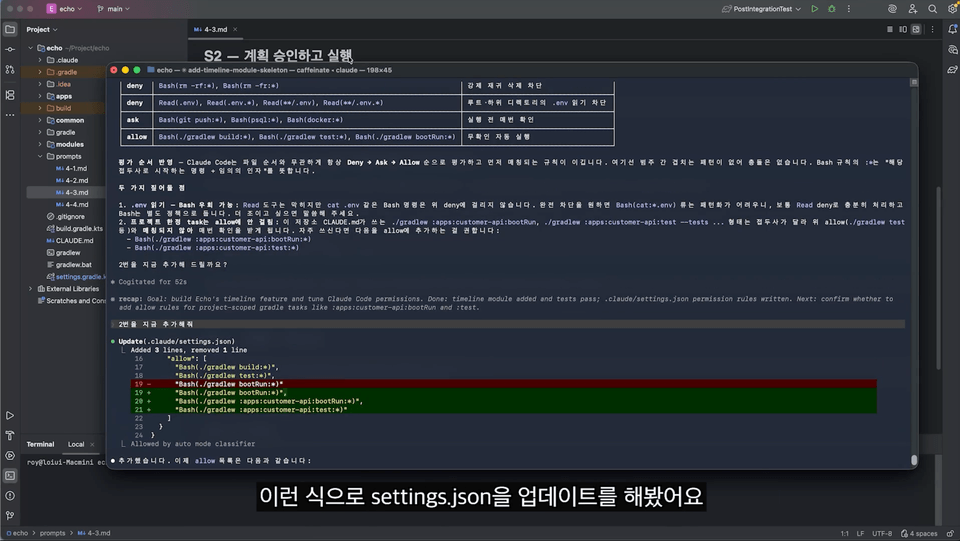Open editor tab options ellipsis
The width and height of the screenshot is (960, 541).
point(932,29)
